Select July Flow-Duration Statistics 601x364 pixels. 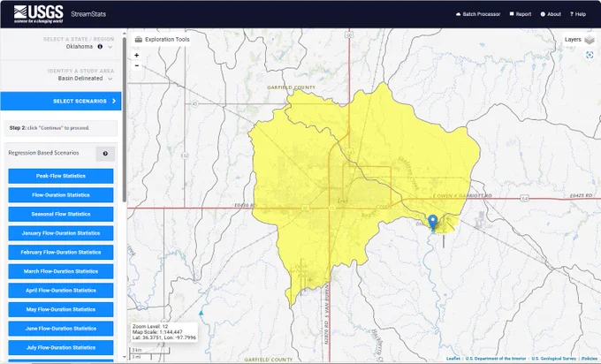click(x=61, y=348)
